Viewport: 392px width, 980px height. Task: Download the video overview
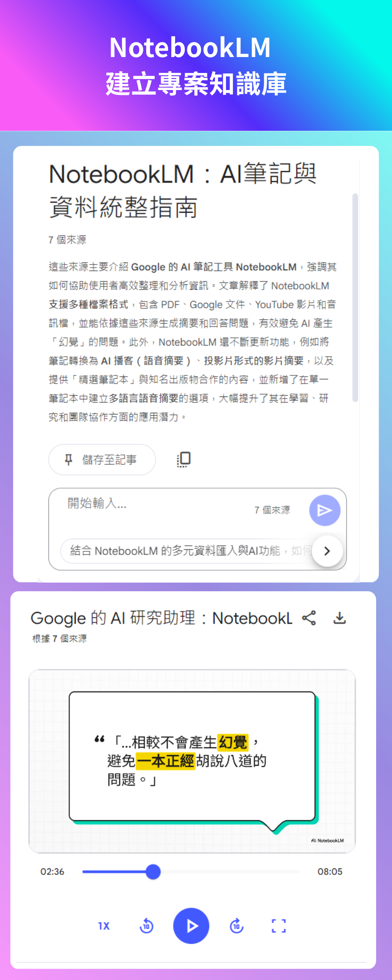tap(339, 618)
